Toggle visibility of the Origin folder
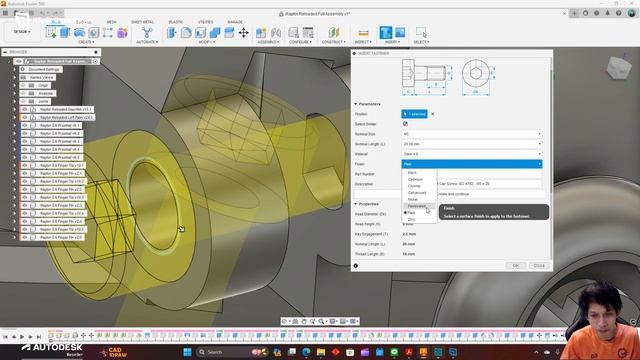 (x=23, y=85)
